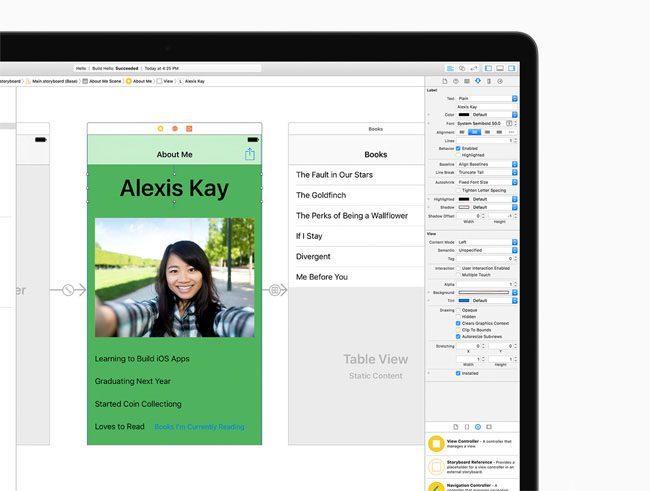
Task: Show the Standard editor
Action: 450,68
